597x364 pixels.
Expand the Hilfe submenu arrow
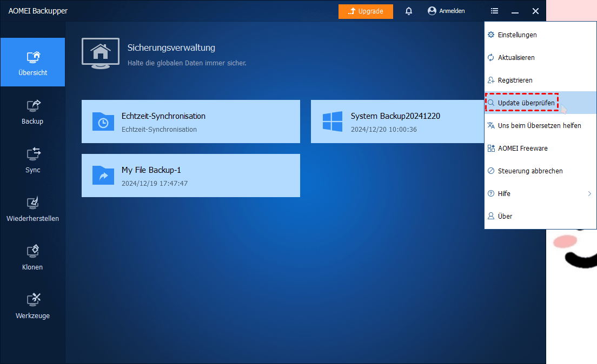[589, 193]
